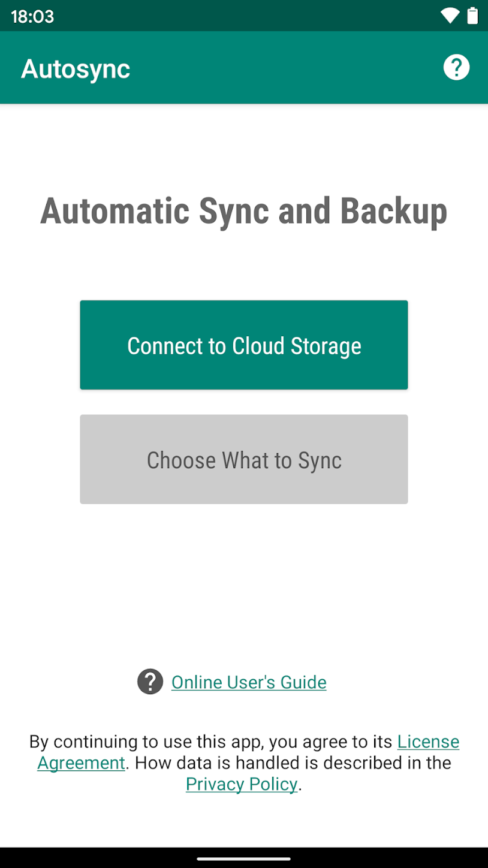Viewport: 488px width, 868px height.
Task: Tap the word Storage on the green button
Action: pos(326,346)
